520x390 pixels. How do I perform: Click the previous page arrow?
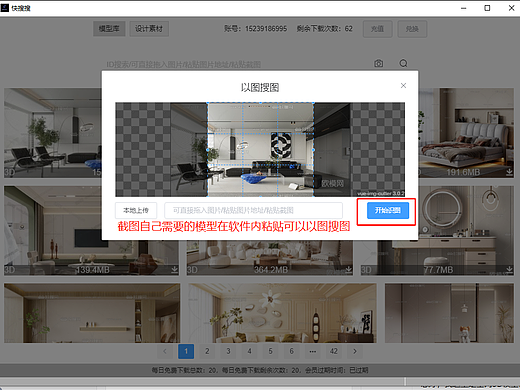[165, 351]
